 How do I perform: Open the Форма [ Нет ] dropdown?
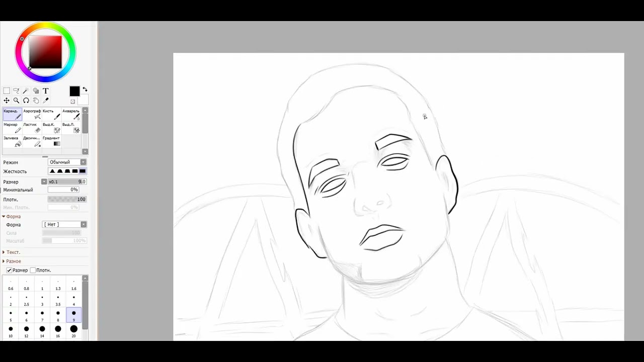click(64, 224)
